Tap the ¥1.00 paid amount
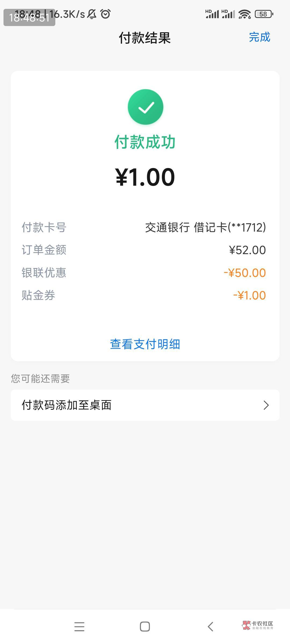 [x=145, y=177]
